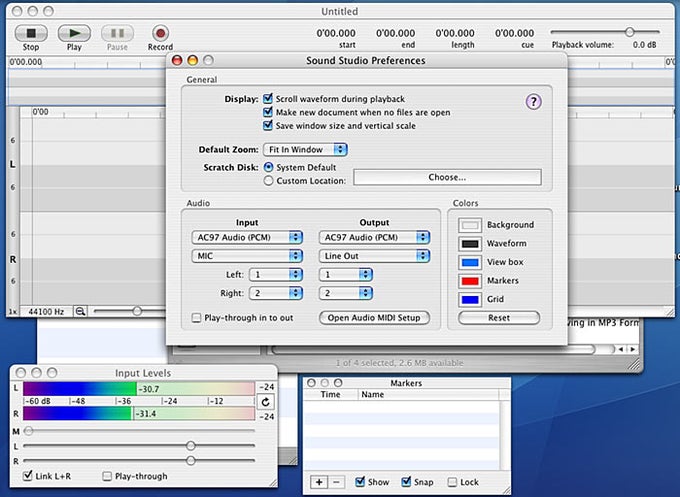680x497 pixels.
Task: Click the start time 0'00.000 readout
Action: click(336, 33)
